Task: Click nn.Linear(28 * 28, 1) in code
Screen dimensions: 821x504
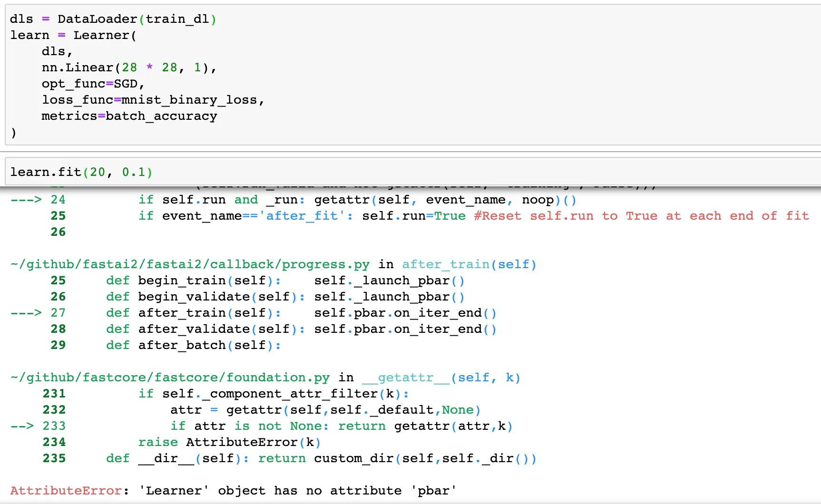Action: 128,67
